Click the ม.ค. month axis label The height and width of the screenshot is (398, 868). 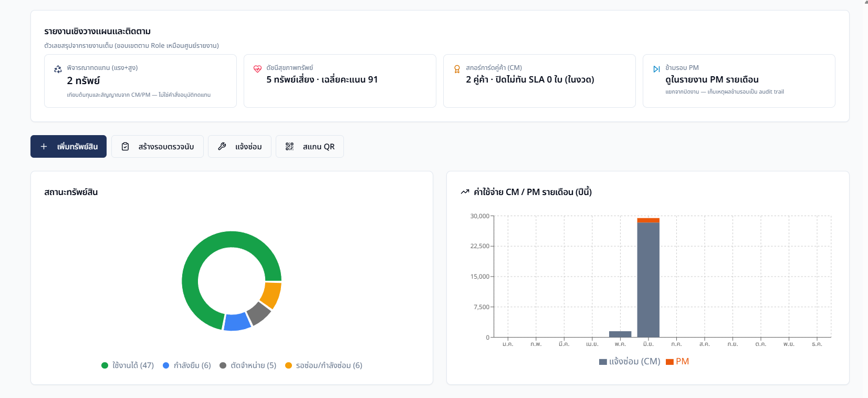[508, 344]
